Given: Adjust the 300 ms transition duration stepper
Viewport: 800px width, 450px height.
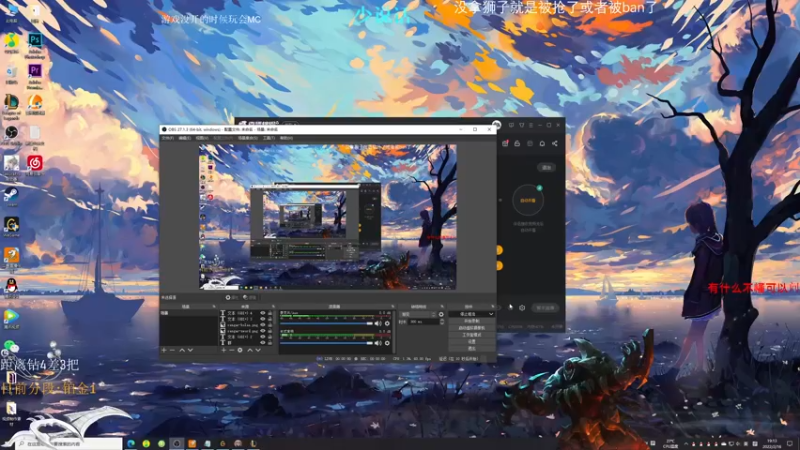Looking at the screenshot, I should 441,321.
